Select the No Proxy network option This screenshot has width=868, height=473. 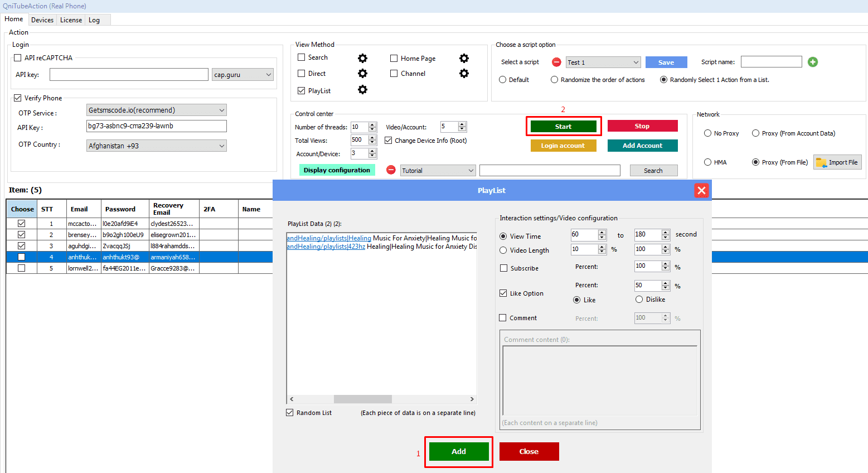708,133
